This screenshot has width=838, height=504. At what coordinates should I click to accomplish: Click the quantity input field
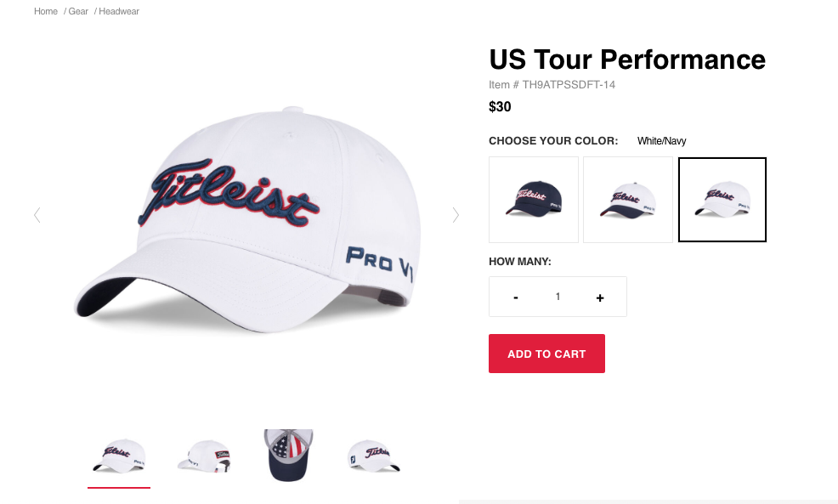coord(558,297)
